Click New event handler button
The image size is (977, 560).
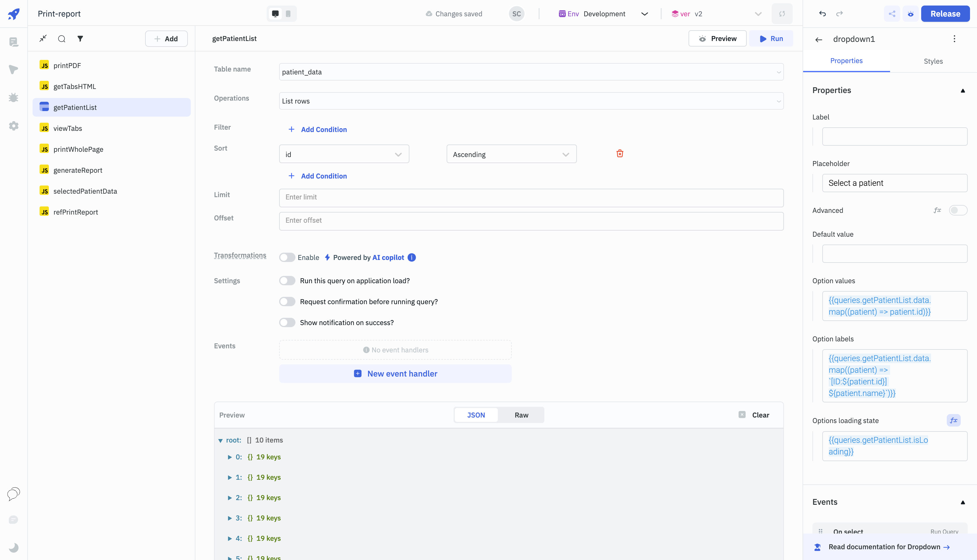(395, 373)
